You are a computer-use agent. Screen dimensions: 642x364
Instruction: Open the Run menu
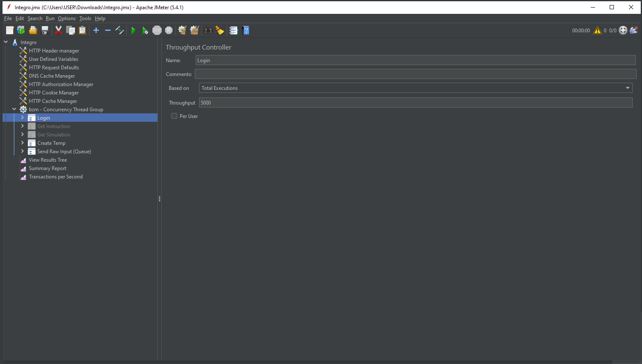pos(50,18)
